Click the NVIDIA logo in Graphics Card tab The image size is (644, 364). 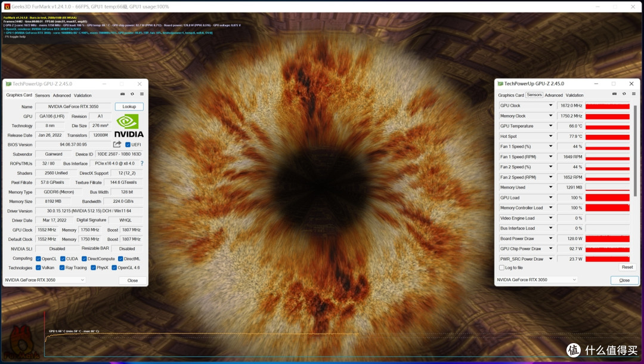129,126
